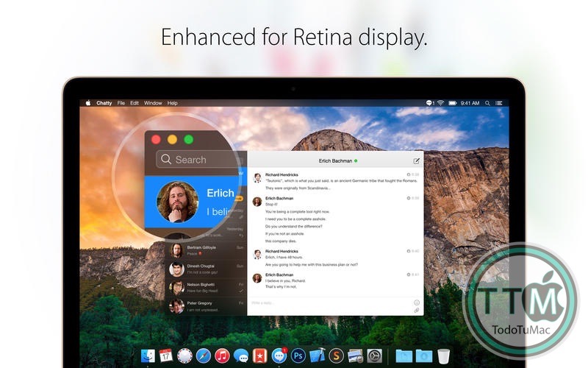The width and height of the screenshot is (588, 368).
Task: Open Calendar from the Dock
Action: (166, 355)
